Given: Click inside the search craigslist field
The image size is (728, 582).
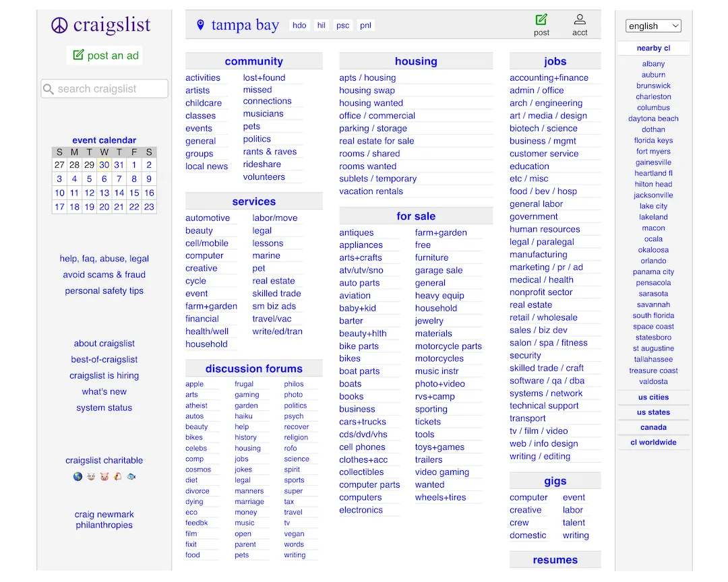Looking at the screenshot, I should click(x=104, y=89).
